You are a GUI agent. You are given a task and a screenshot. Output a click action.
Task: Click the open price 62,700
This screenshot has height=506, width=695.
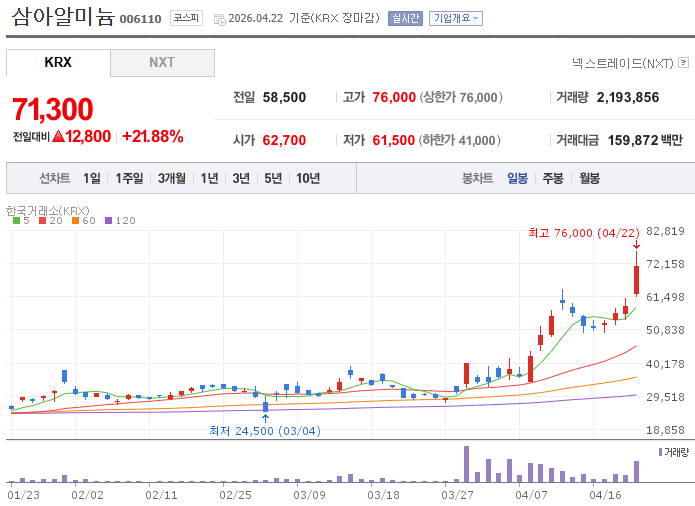[x=284, y=140]
